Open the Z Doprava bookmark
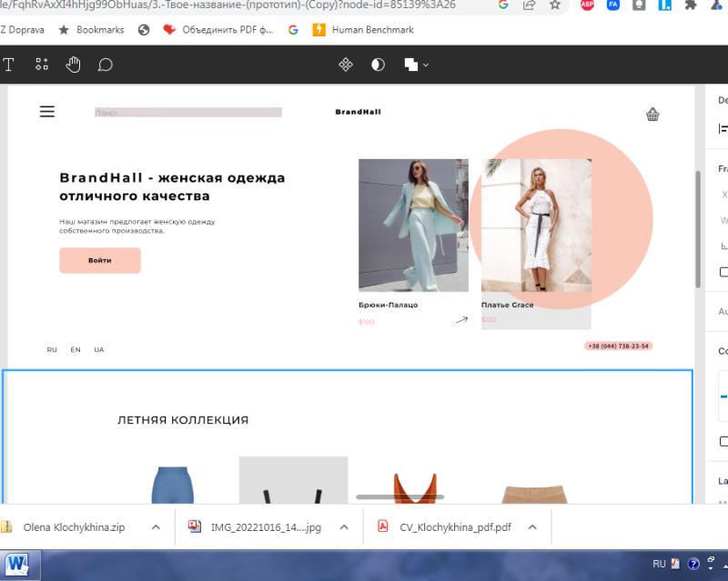 [x=22, y=30]
